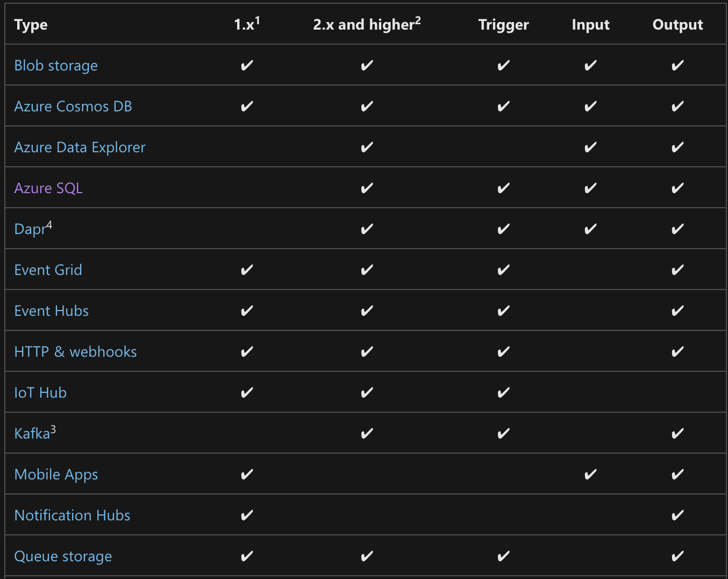
Task: Select Azure Cosmos DB's 2.x checkmark
Action: click(367, 107)
